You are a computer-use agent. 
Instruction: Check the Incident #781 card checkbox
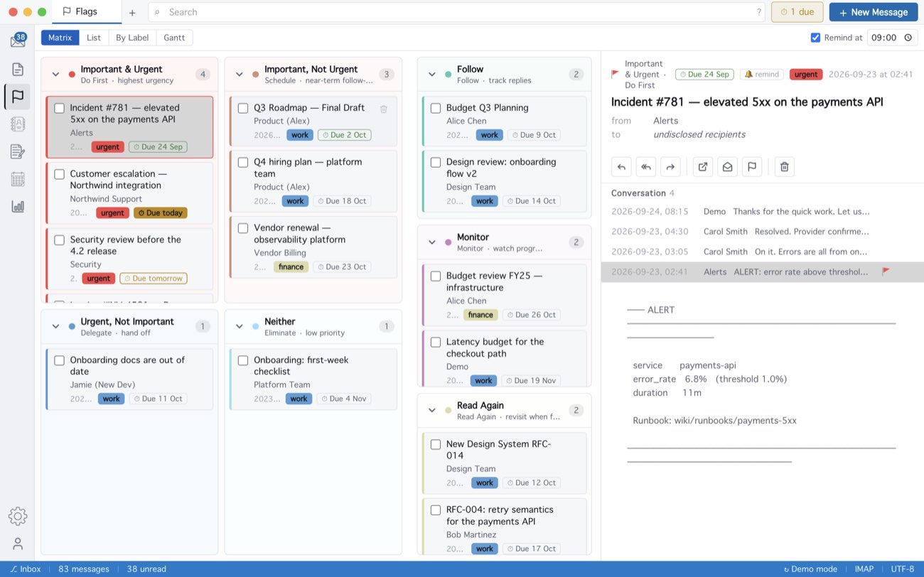pyautogui.click(x=60, y=108)
